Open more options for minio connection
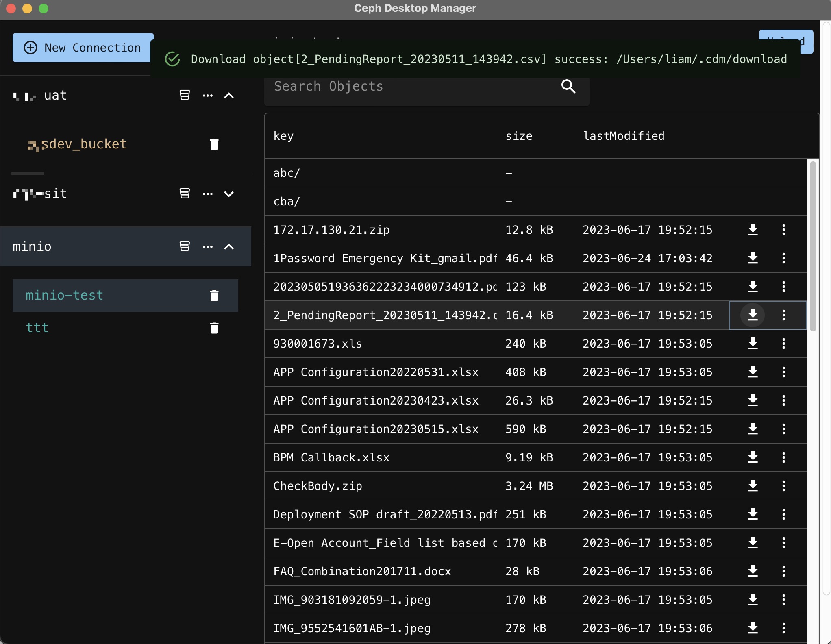The height and width of the screenshot is (644, 831). pyautogui.click(x=207, y=247)
